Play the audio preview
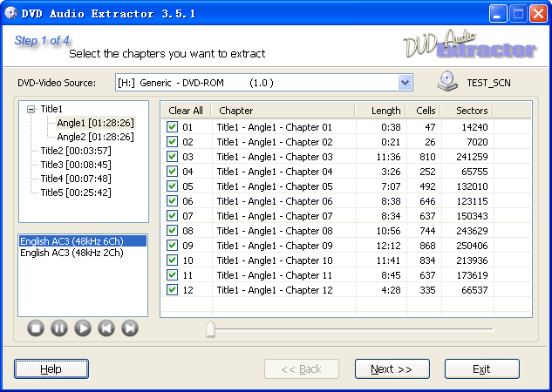This screenshot has width=552, height=392. pos(83,328)
